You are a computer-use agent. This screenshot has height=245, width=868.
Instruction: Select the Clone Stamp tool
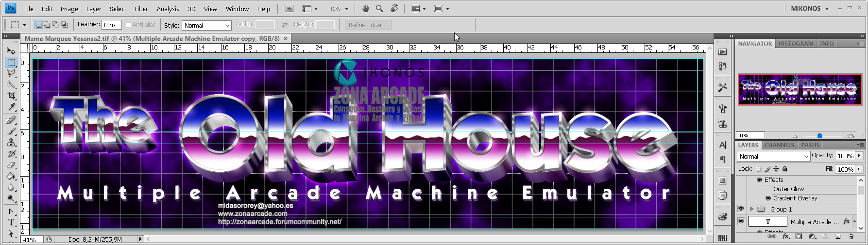click(x=11, y=143)
